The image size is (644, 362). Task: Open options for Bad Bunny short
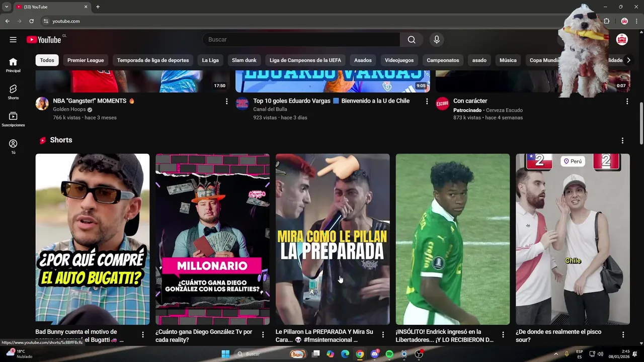143,335
